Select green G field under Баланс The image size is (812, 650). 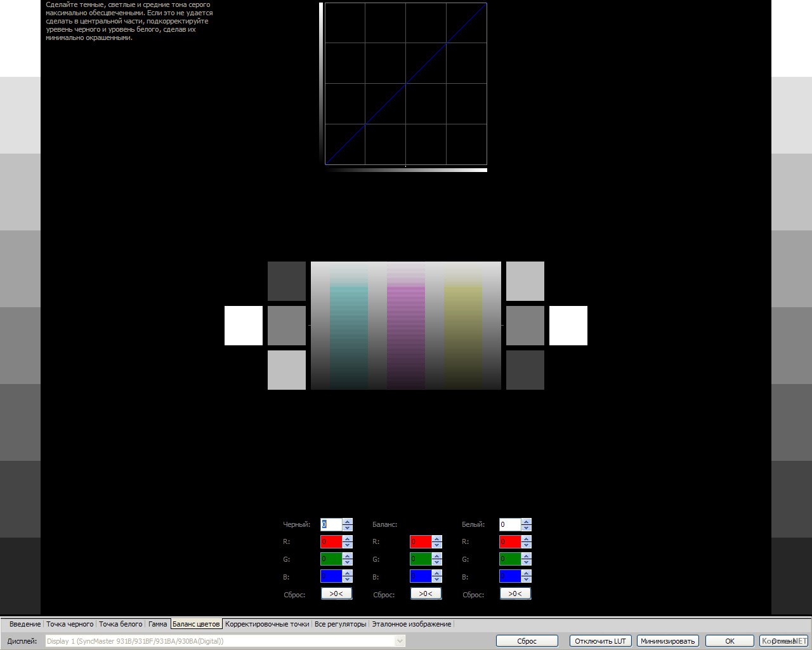[x=421, y=559]
